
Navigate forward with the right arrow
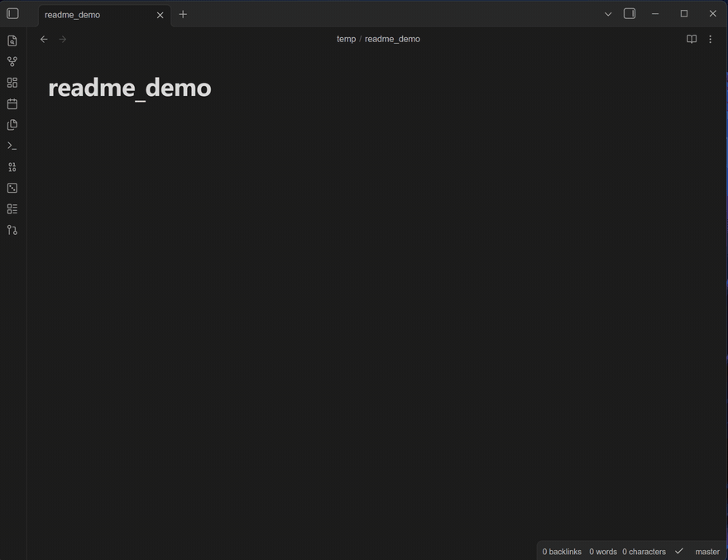point(63,39)
